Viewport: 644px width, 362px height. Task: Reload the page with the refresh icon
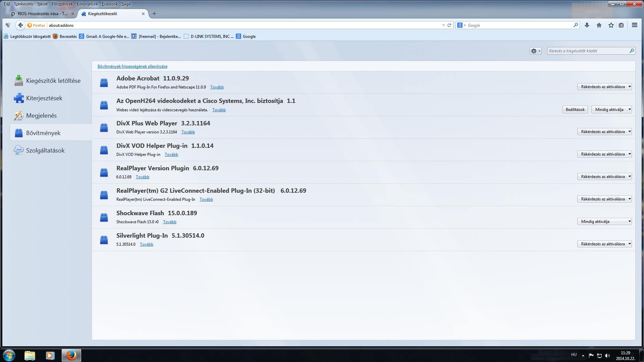[449, 25]
